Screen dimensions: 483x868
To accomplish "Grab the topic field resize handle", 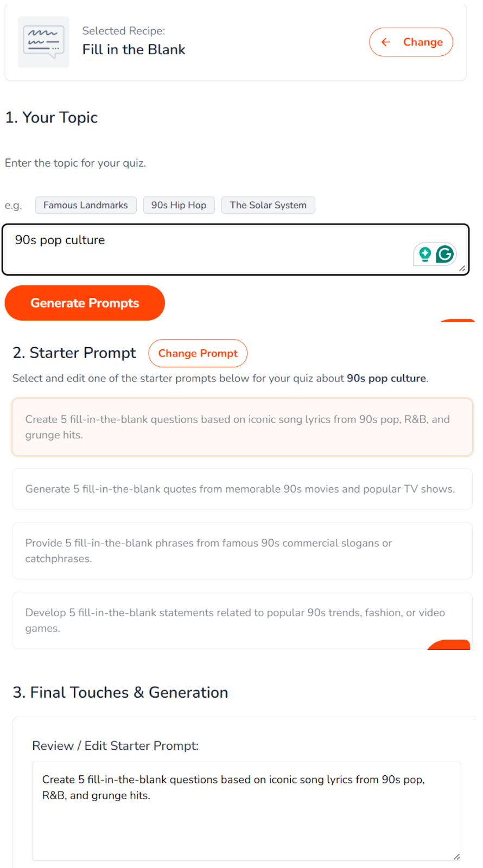I will coord(462,268).
